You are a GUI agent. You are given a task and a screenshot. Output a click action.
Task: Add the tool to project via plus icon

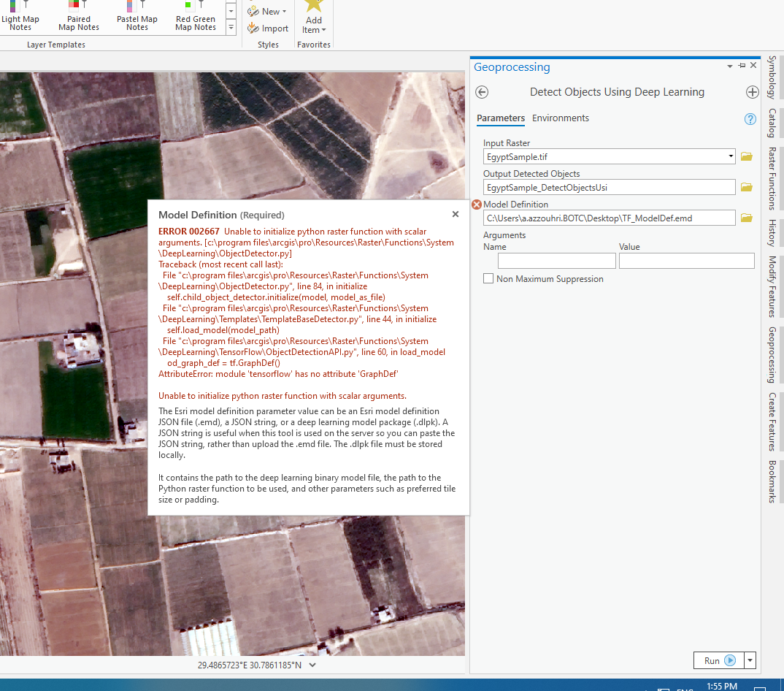point(753,92)
